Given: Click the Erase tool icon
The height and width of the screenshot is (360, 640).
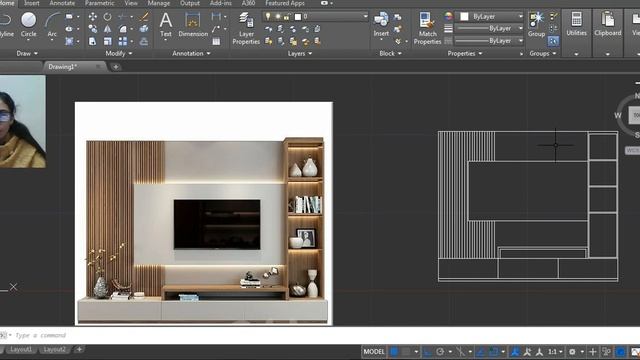Looking at the screenshot, I should point(144,17).
